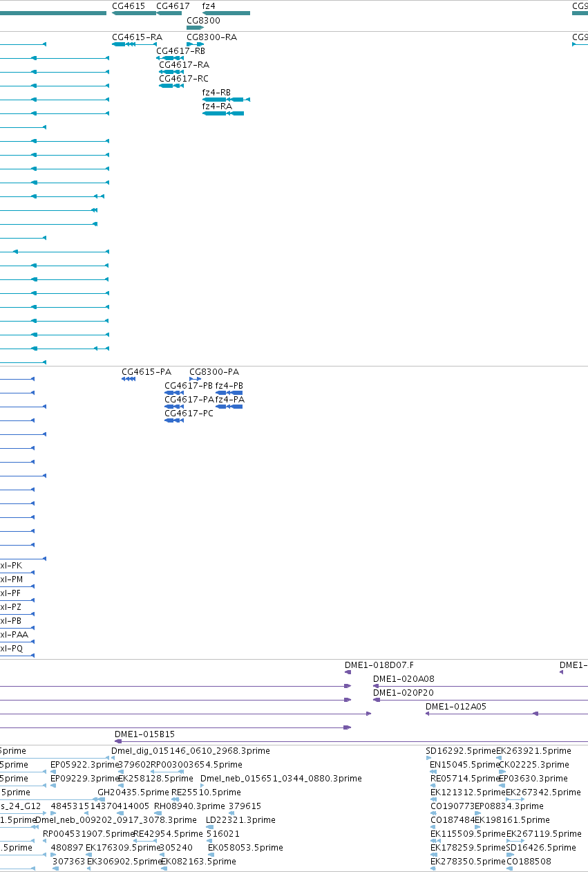Select the CG4617 gene label
This screenshot has height=872, width=588.
tap(173, 6)
